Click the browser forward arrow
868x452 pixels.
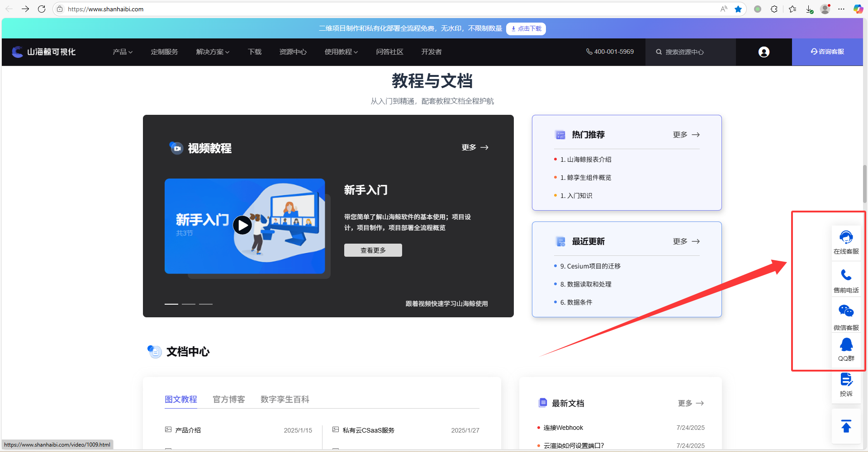coord(25,9)
